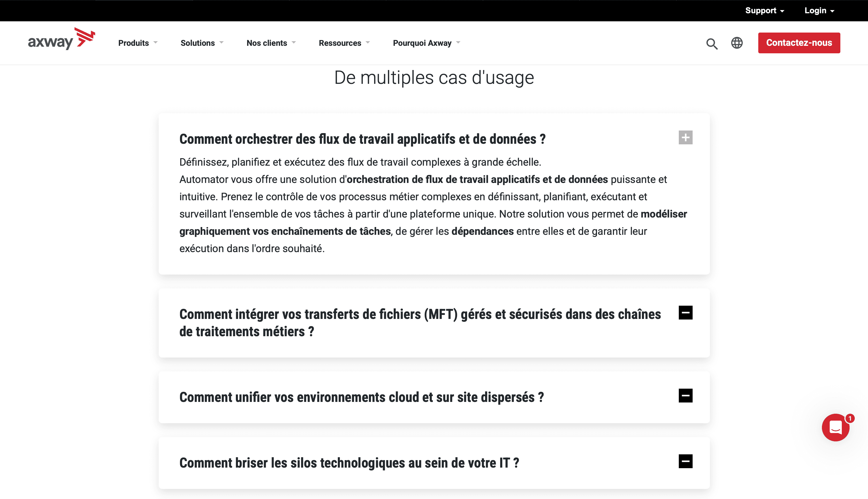868x499 pixels.
Task: Open the Ressources menu
Action: (344, 43)
